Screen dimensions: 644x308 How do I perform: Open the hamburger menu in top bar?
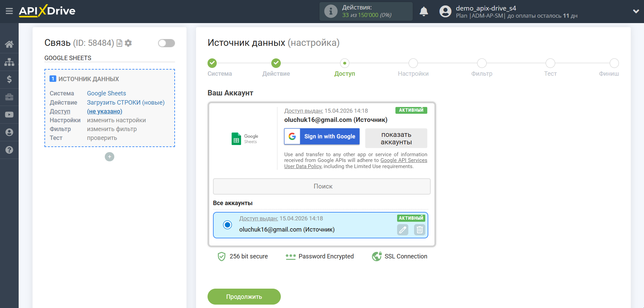[x=9, y=11]
